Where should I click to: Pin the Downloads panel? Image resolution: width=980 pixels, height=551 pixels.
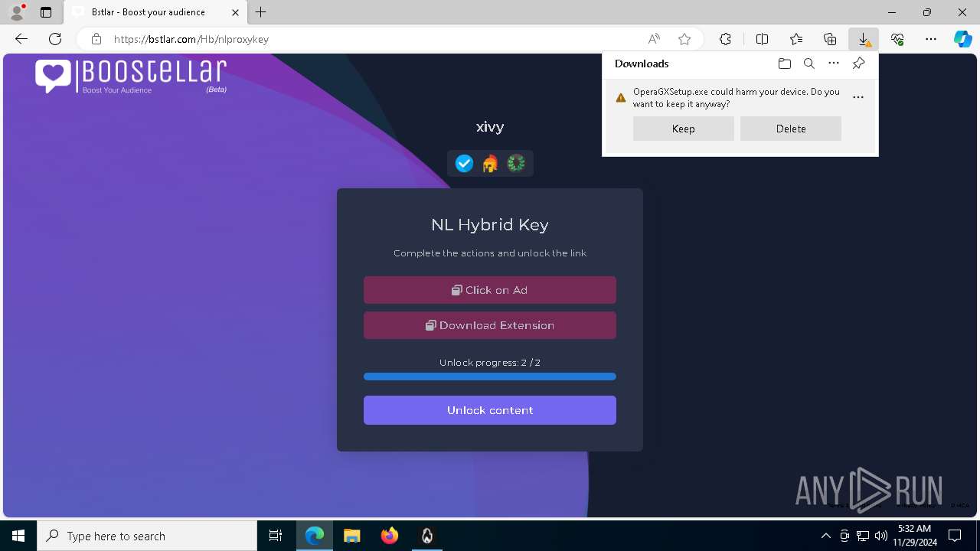tap(858, 64)
